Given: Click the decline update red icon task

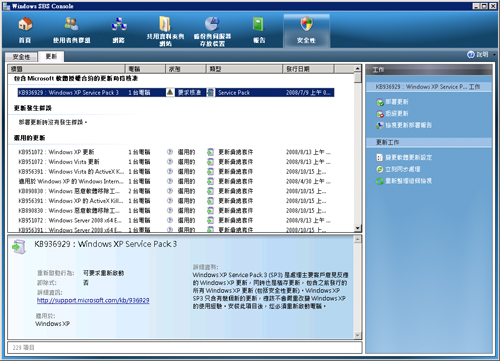Looking at the screenshot, I should tap(380, 114).
